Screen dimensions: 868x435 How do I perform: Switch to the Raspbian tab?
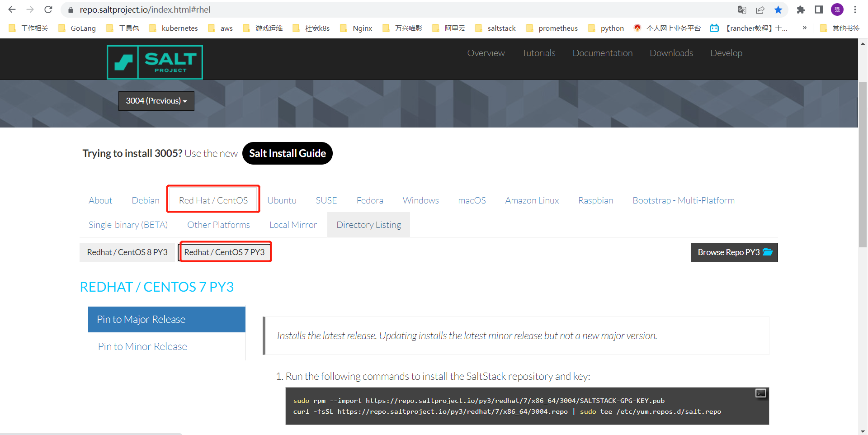tap(596, 200)
